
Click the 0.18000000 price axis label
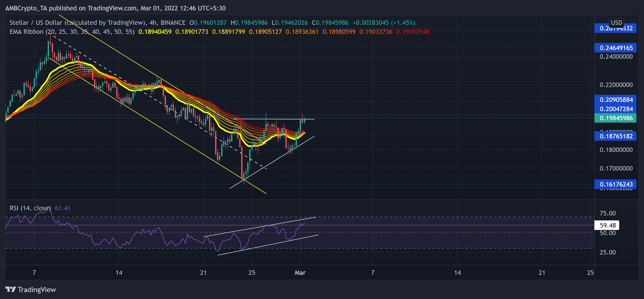pos(616,150)
